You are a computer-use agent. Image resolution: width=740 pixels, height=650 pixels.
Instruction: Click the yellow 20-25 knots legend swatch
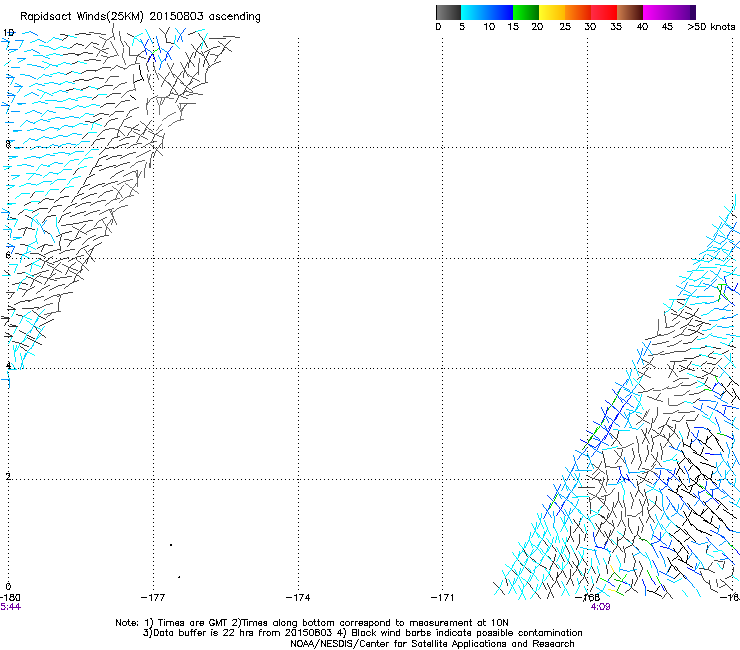(x=552, y=12)
